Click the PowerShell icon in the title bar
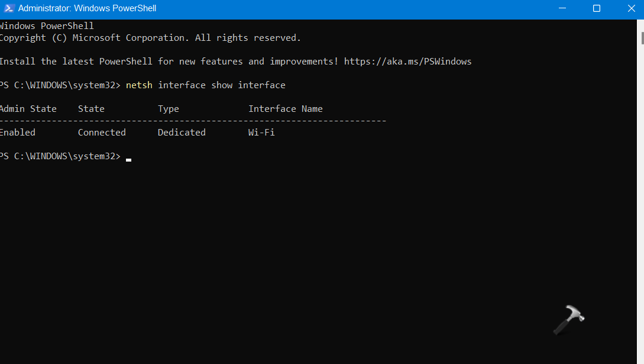 tap(8, 9)
